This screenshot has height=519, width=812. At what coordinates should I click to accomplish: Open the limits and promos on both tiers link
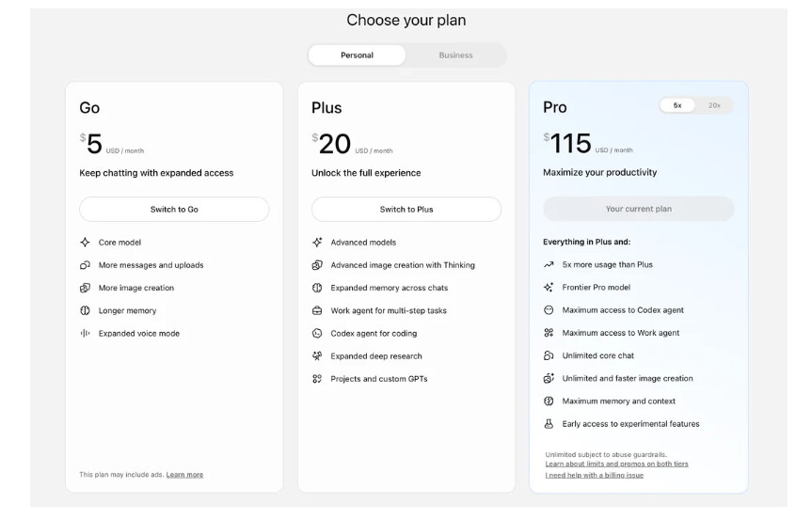617,464
